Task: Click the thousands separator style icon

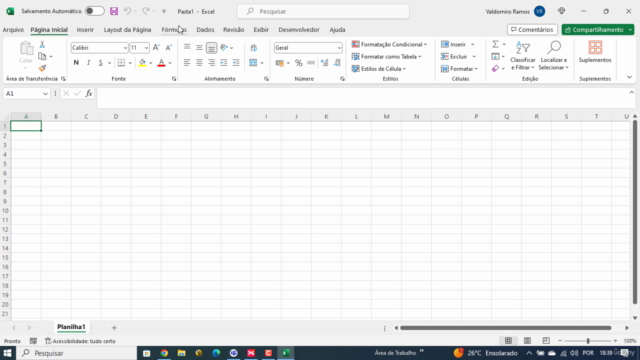Action: click(x=311, y=63)
